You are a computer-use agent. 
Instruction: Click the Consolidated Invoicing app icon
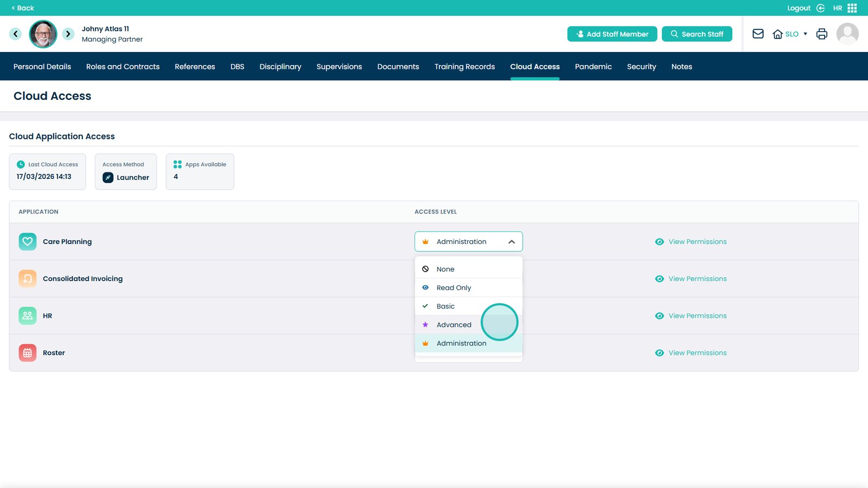click(28, 279)
